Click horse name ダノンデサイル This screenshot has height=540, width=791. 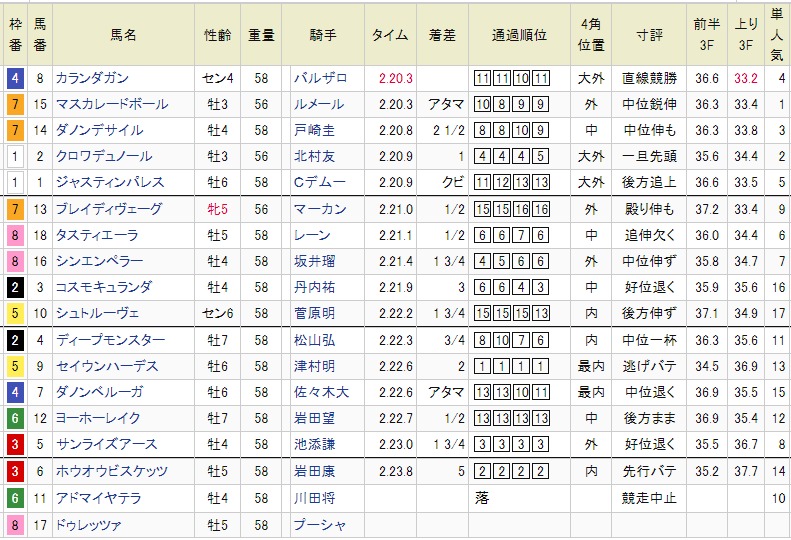(x=99, y=130)
